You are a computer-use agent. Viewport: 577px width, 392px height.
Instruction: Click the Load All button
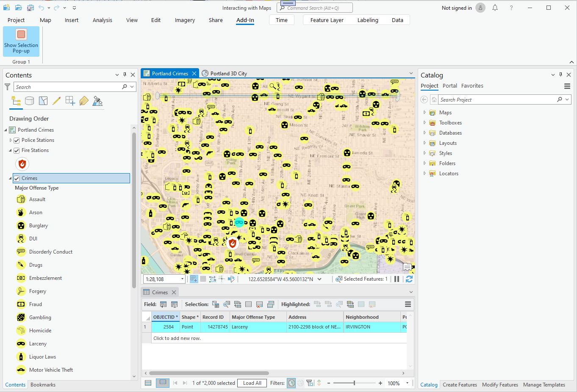pyautogui.click(x=252, y=383)
